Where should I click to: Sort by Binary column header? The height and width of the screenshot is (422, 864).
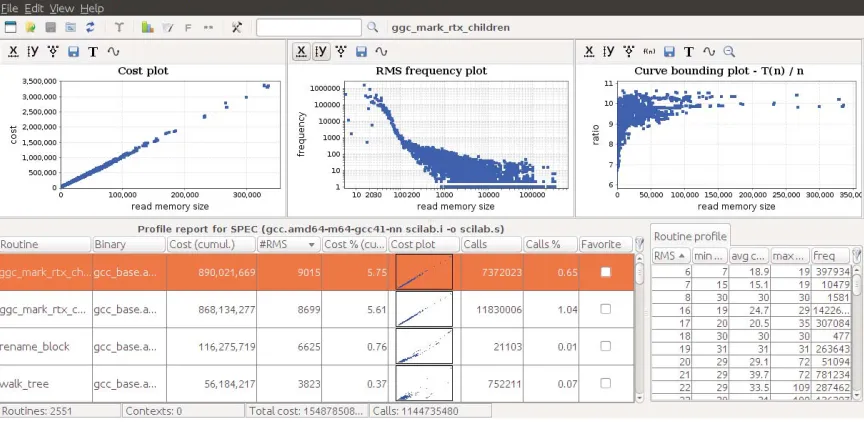[x=129, y=244]
